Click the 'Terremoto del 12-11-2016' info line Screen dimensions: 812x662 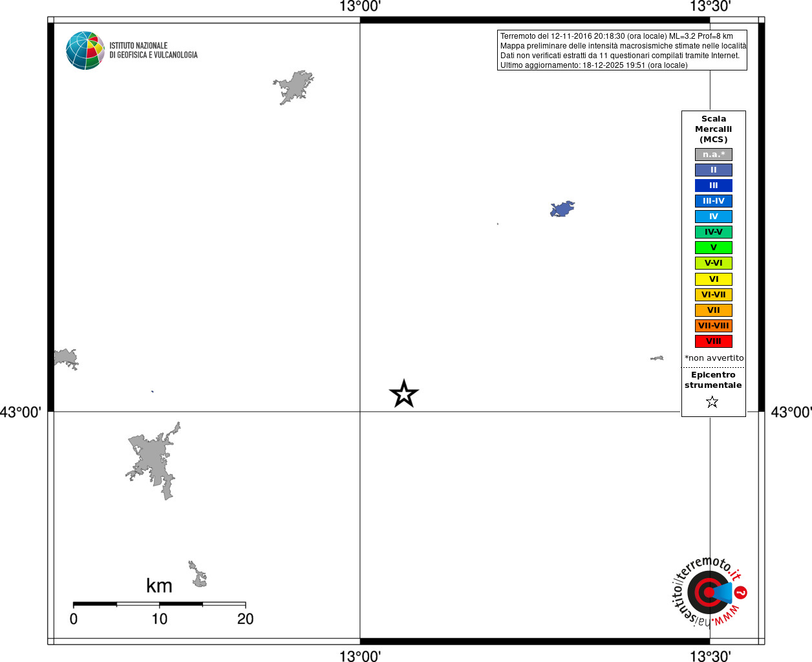(616, 36)
